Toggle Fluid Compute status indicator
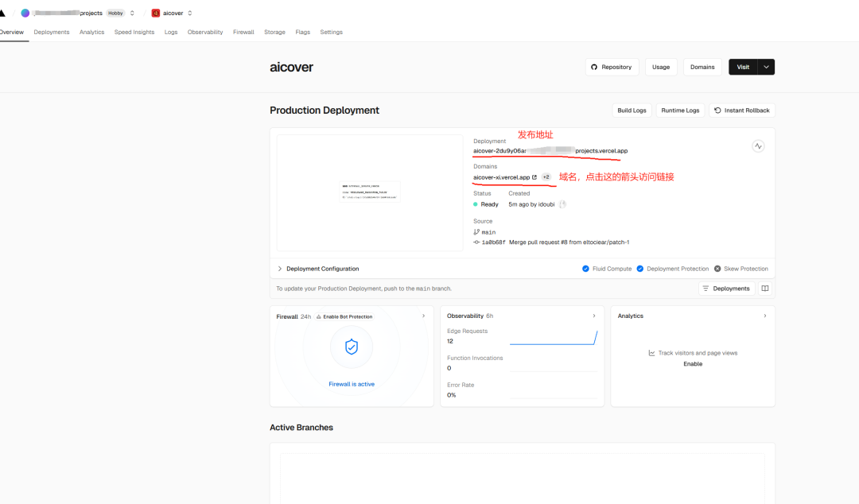This screenshot has width=859, height=504. coord(586,269)
